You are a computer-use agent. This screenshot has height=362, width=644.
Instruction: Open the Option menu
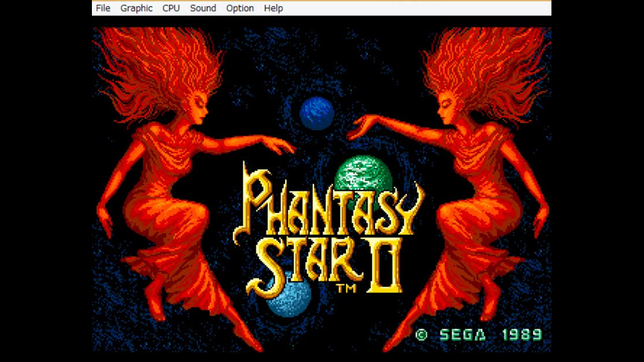click(x=240, y=8)
